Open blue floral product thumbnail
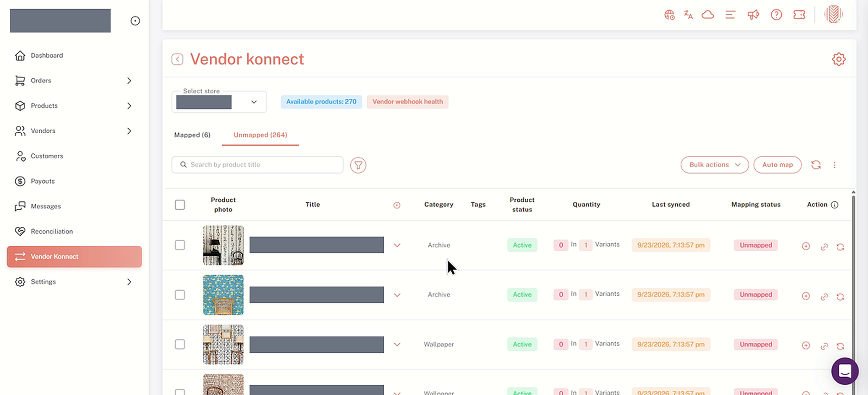Viewport: 868px width, 395px height. point(223,295)
